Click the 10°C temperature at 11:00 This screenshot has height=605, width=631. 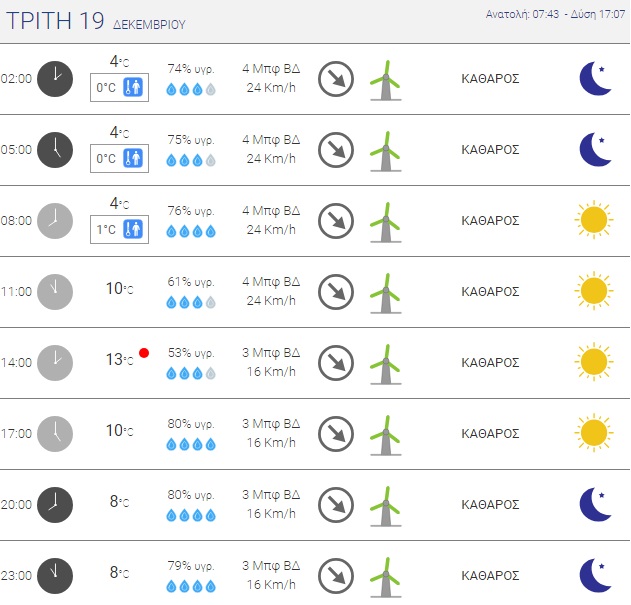(x=120, y=289)
